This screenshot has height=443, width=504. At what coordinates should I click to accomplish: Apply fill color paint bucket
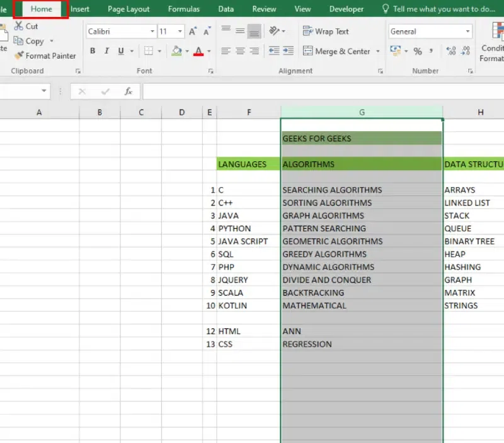[x=176, y=51]
